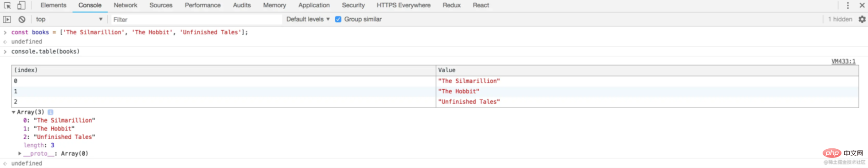The width and height of the screenshot is (868, 168).
Task: Open the Default levels dropdown
Action: coord(308,19)
